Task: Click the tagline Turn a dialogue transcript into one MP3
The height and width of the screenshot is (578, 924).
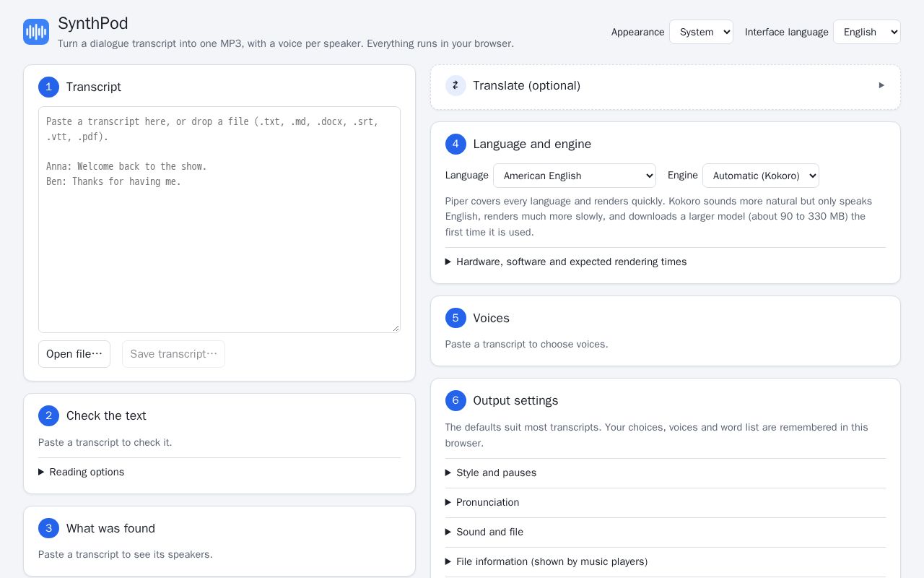Action: [286, 43]
